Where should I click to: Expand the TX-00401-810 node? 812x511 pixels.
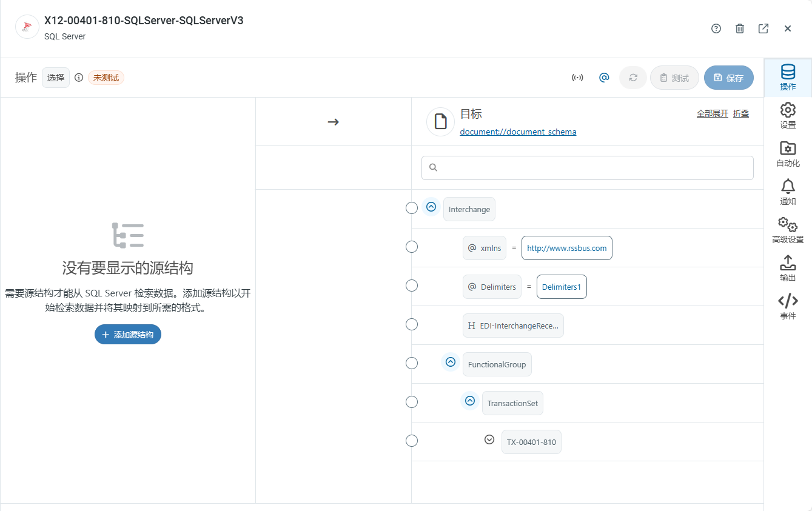pyautogui.click(x=489, y=439)
